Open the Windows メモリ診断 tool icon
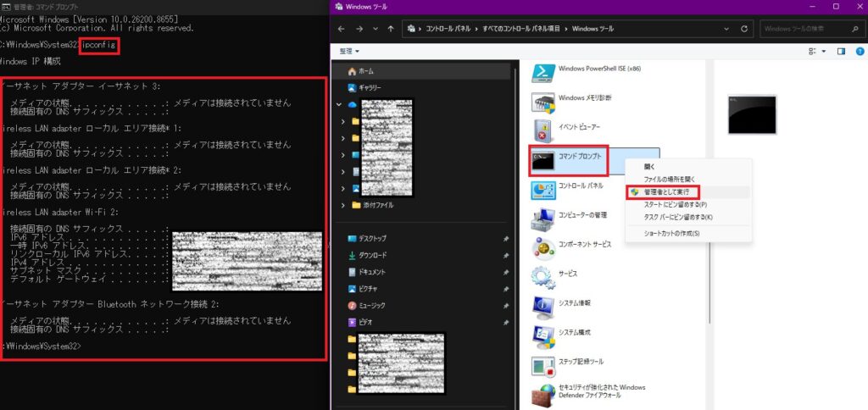The image size is (868, 410). pyautogui.click(x=543, y=102)
